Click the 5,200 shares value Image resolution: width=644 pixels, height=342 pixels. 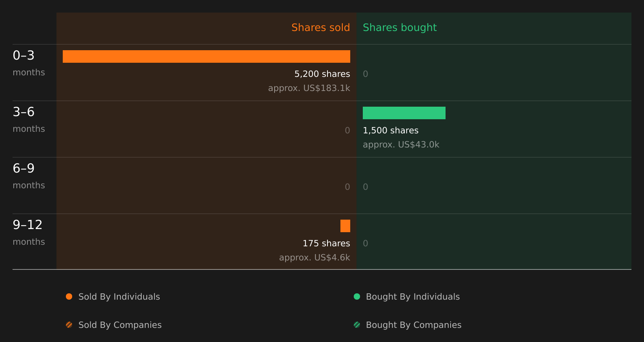(x=322, y=74)
